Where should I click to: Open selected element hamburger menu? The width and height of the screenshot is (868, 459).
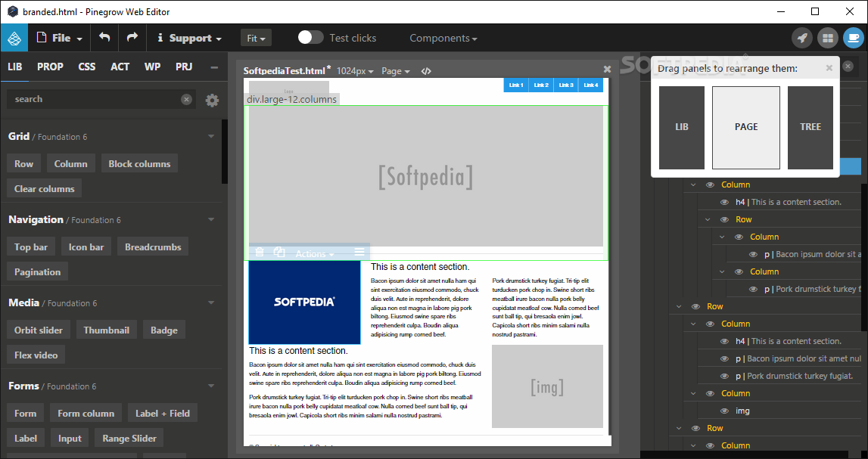point(359,253)
